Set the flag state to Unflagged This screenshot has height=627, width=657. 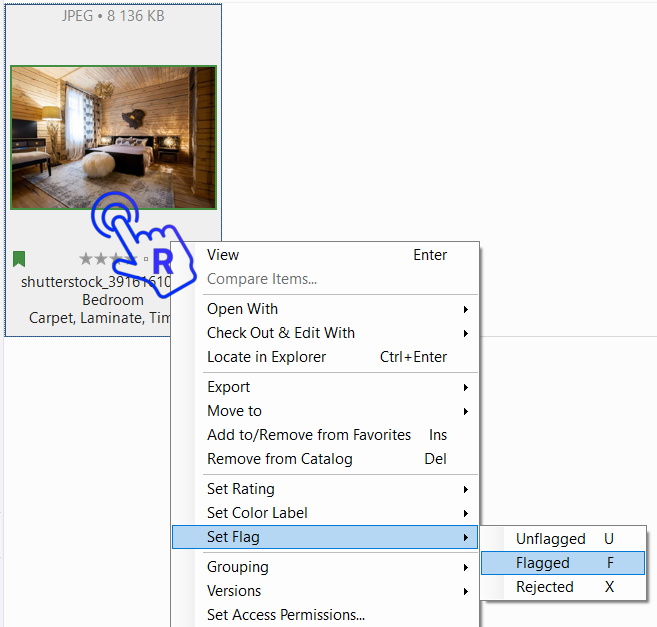click(x=551, y=539)
